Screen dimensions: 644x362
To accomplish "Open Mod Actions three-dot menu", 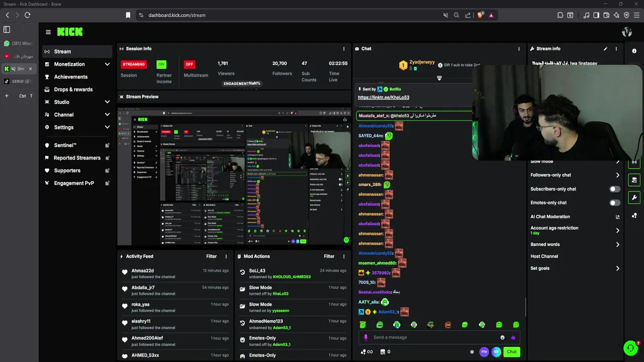I will coord(344,256).
